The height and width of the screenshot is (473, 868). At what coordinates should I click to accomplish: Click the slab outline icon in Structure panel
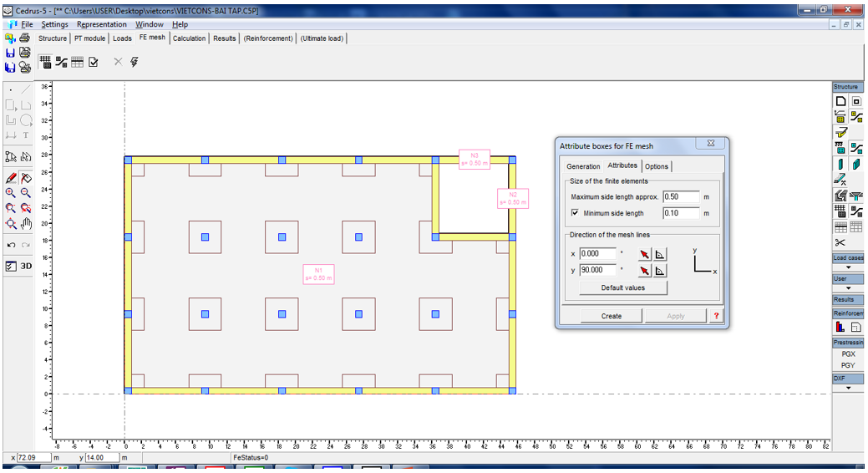tap(840, 101)
